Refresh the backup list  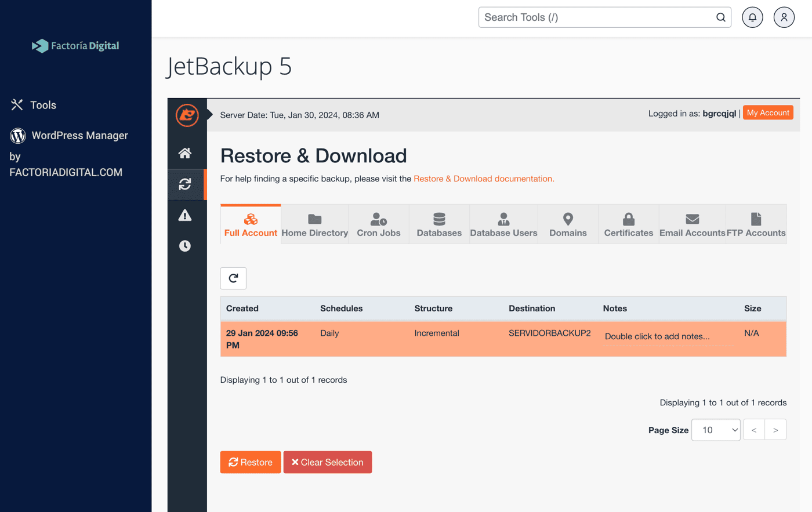tap(233, 278)
